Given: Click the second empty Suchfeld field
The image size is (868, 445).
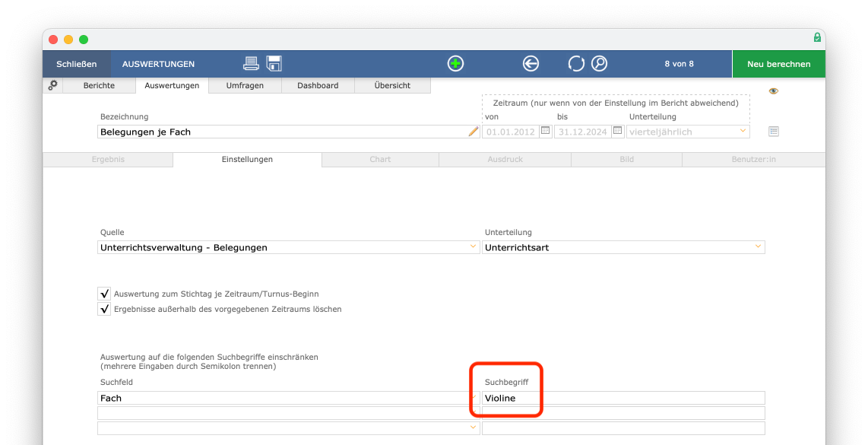Looking at the screenshot, I should (288, 413).
